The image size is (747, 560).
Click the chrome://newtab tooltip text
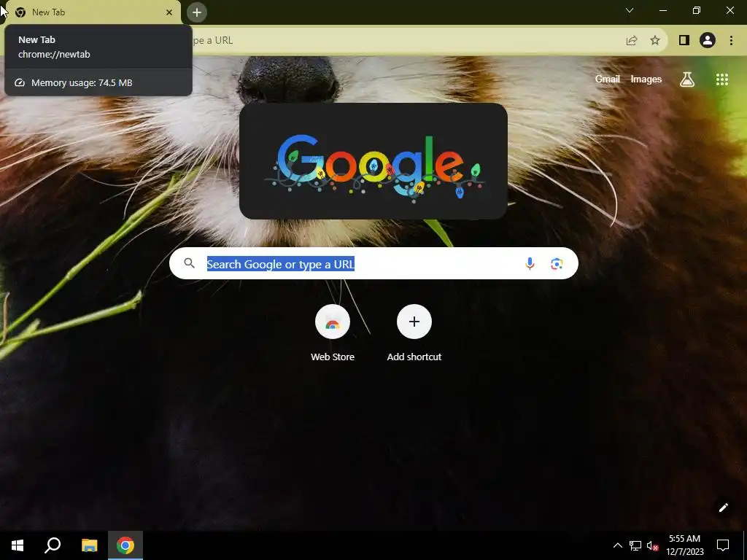(x=54, y=54)
